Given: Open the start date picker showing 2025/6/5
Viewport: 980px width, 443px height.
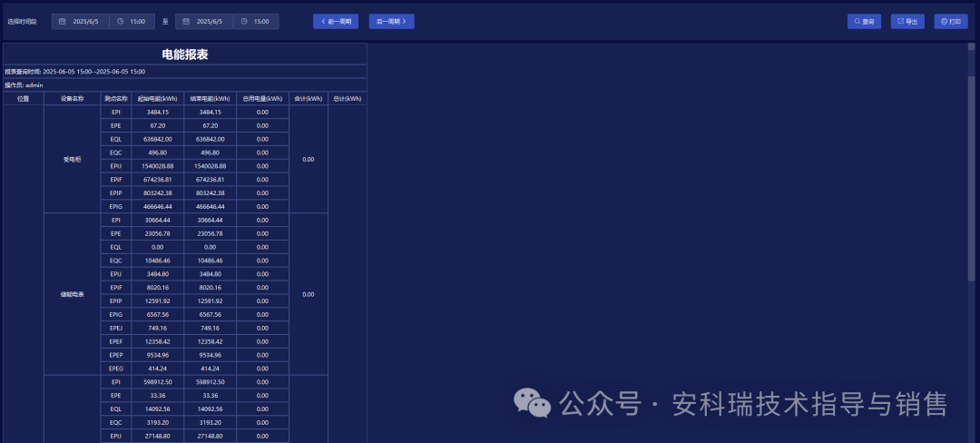Looking at the screenshot, I should (x=80, y=21).
